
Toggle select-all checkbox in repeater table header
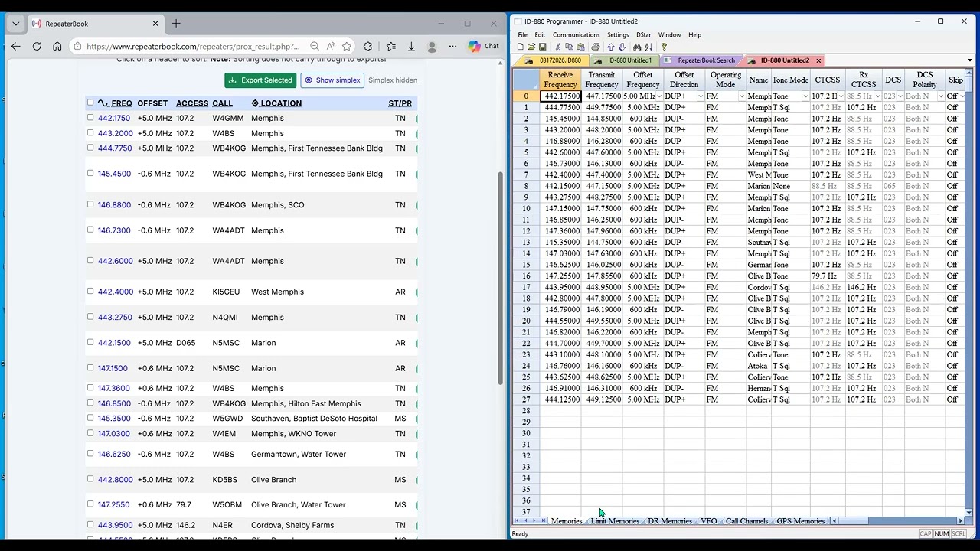[x=90, y=103]
